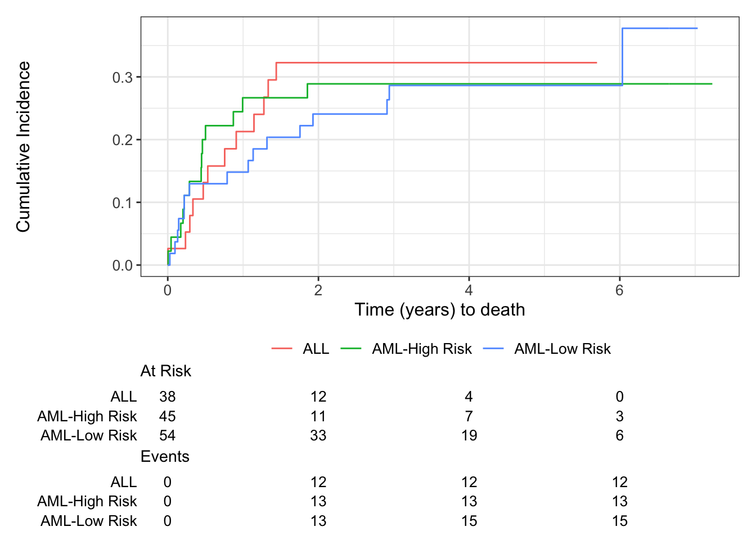This screenshot has width=756, height=540.
Task: Click the "Cumulative Incidence" y-axis title
Action: click(x=23, y=147)
